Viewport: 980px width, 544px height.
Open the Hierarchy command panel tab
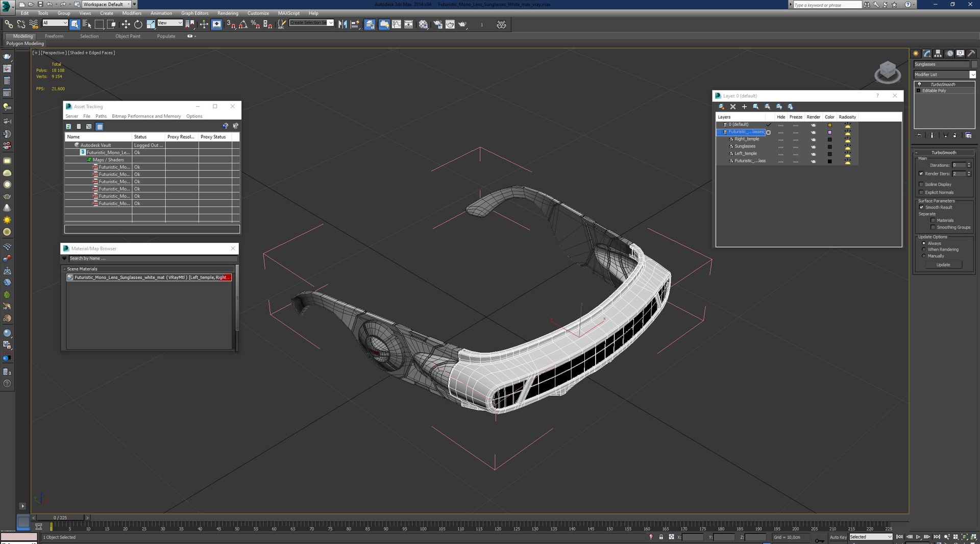click(x=938, y=54)
